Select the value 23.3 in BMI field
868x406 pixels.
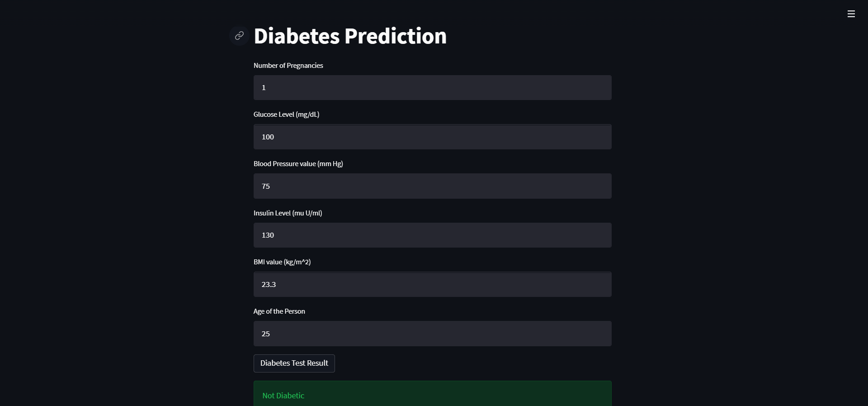[269, 284]
